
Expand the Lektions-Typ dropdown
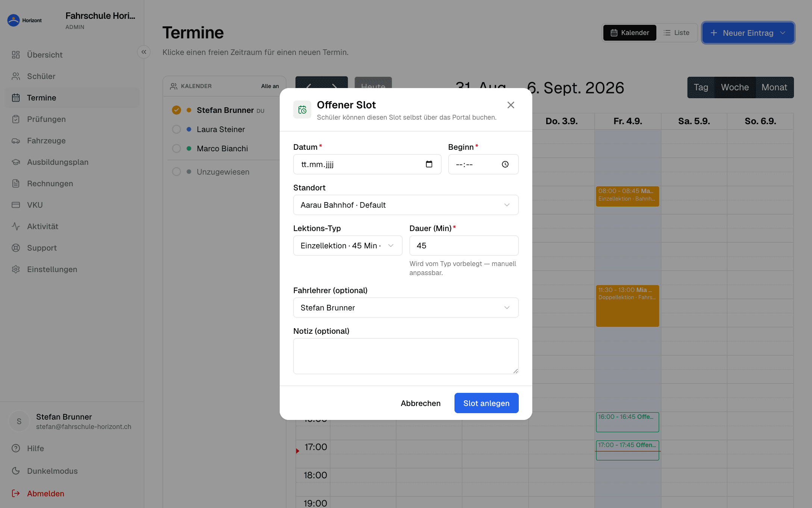point(348,246)
